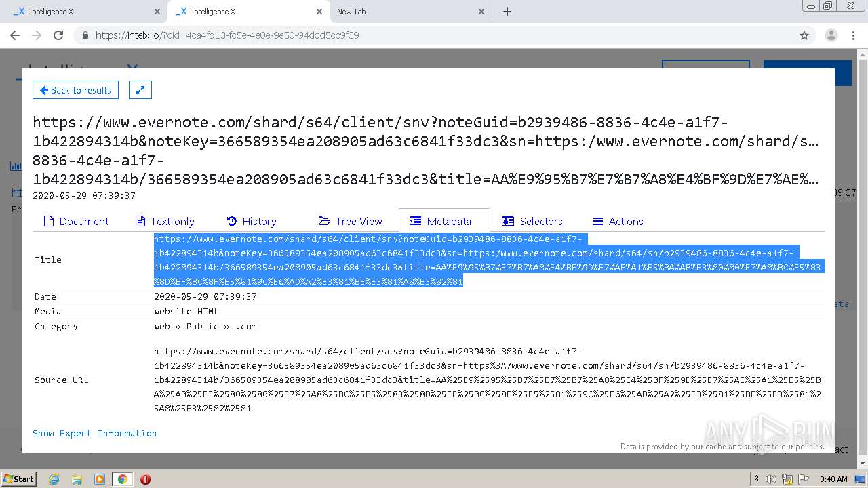The width and height of the screenshot is (868, 488).
Task: Click the red antivirus taskbar icon
Action: [x=145, y=479]
